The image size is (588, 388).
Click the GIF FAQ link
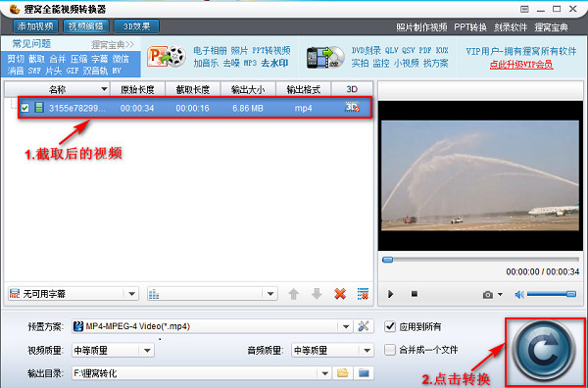point(73,71)
